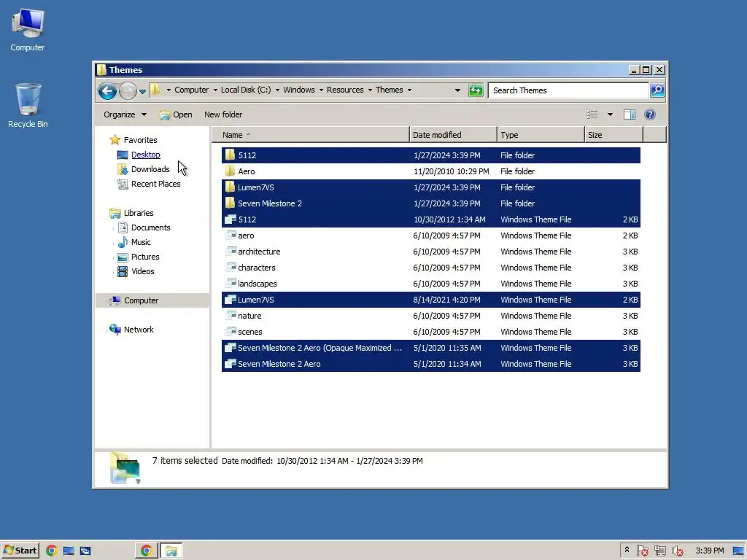This screenshot has height=560, width=747.
Task: Open Recent Places in Favorites
Action: pos(155,184)
